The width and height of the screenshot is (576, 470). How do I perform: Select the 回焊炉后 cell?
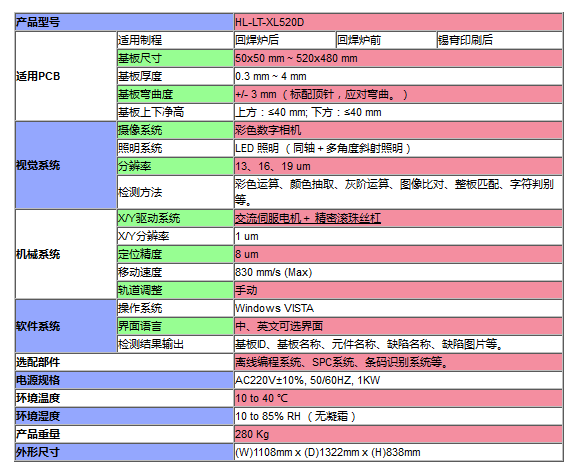pos(285,40)
